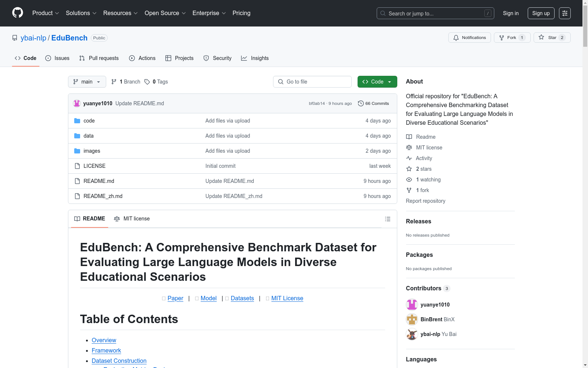The height and width of the screenshot is (368, 588).
Task: Open the README outline list icon
Action: pos(388,219)
